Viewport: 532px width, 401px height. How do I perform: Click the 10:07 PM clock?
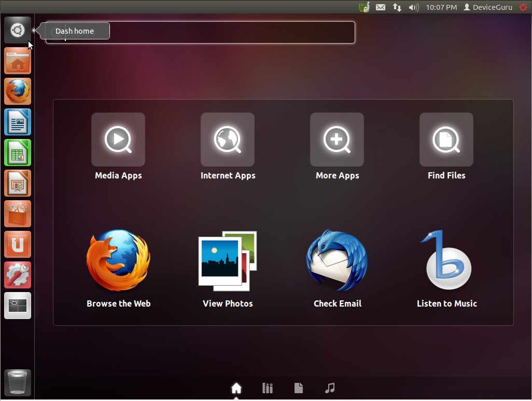coord(441,7)
